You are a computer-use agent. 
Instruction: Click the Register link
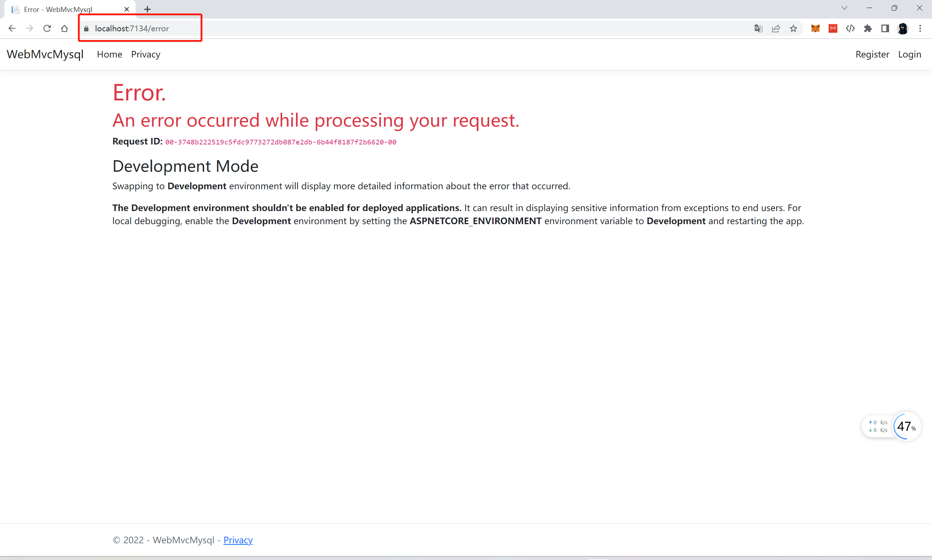872,54
